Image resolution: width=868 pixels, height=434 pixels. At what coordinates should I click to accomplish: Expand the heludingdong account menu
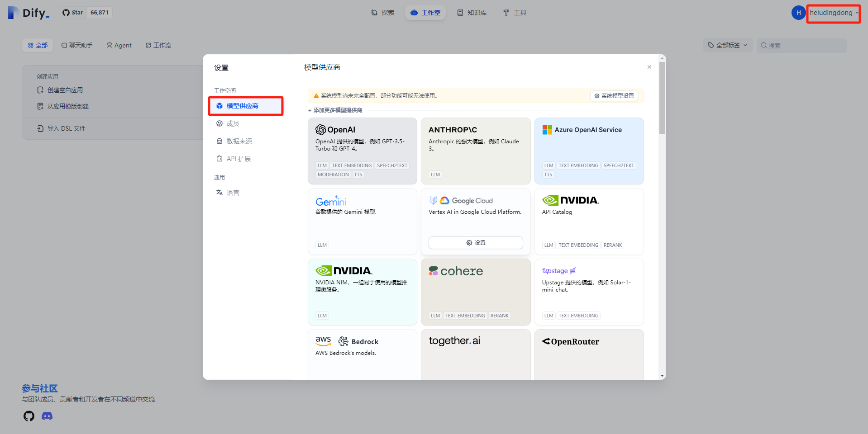pos(834,13)
